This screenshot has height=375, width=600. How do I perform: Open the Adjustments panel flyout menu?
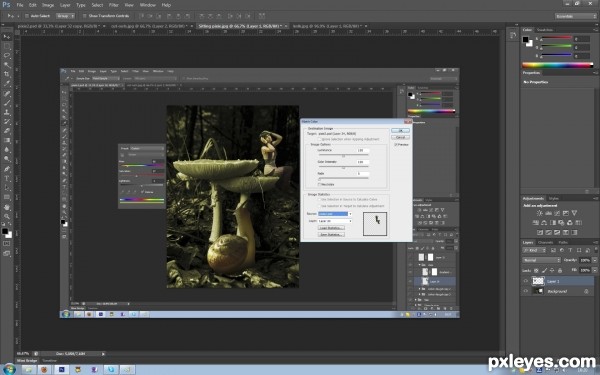pos(595,199)
